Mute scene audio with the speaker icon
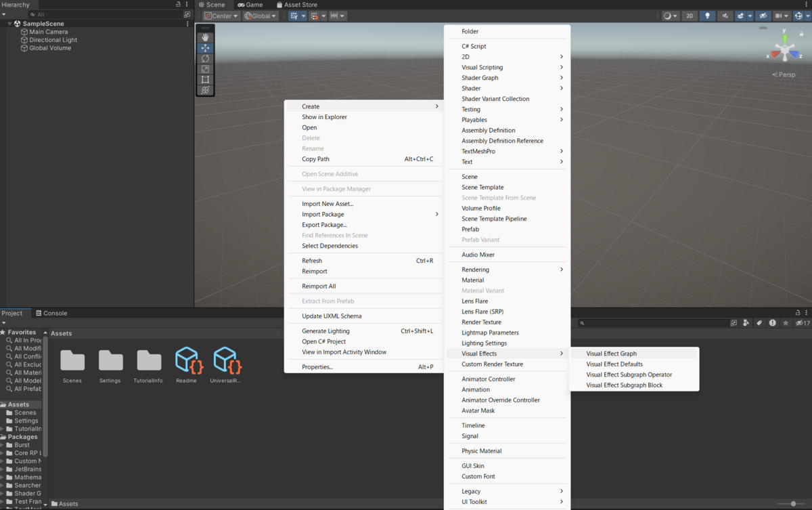This screenshot has height=510, width=812. [725, 16]
